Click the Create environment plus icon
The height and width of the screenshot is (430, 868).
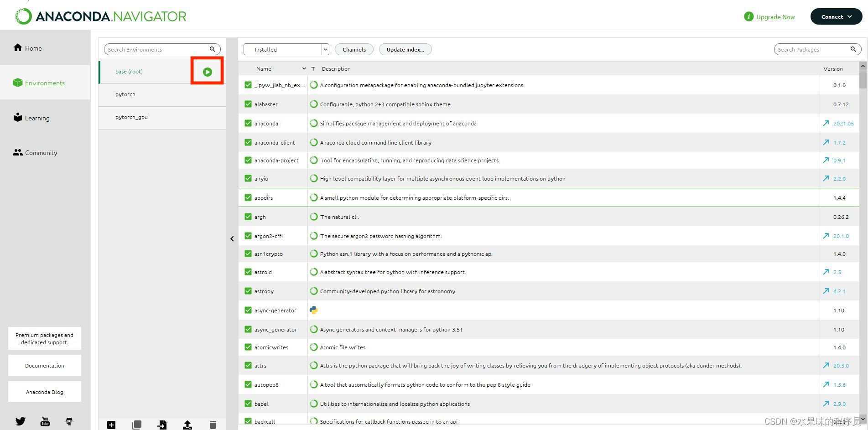[111, 425]
